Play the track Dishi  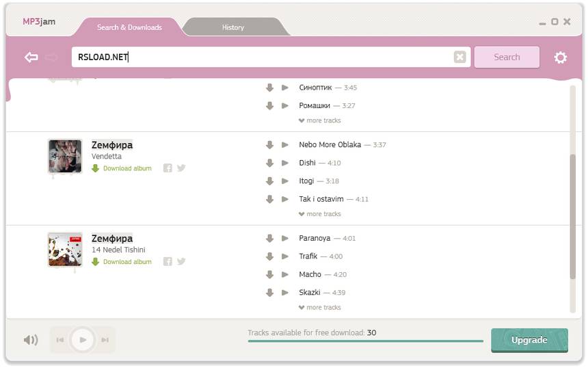point(285,163)
